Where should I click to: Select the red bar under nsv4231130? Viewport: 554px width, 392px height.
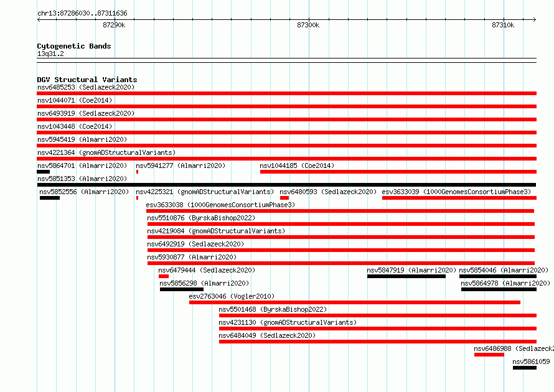click(x=378, y=329)
